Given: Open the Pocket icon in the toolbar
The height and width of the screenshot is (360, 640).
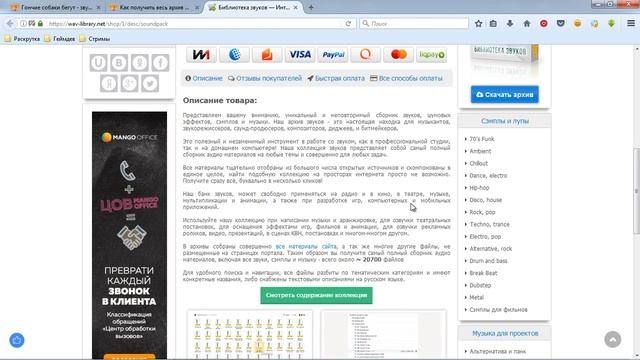Looking at the screenshot, I should tap(560, 24).
